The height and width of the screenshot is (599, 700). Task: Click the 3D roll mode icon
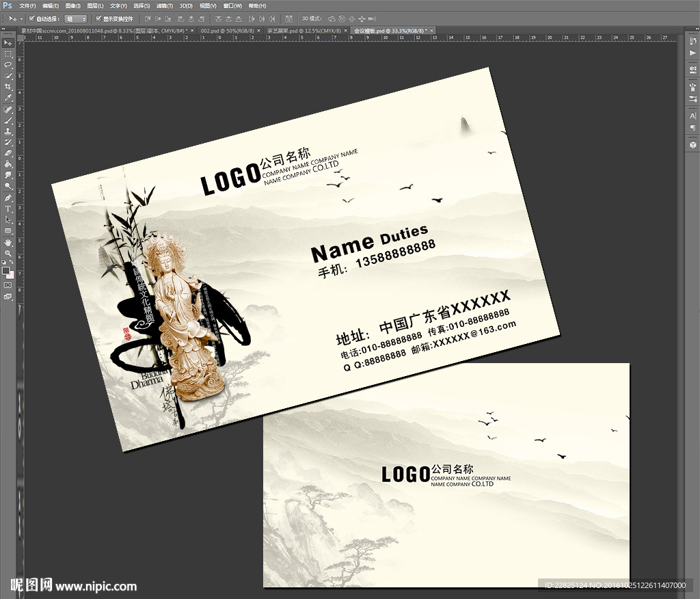click(342, 18)
